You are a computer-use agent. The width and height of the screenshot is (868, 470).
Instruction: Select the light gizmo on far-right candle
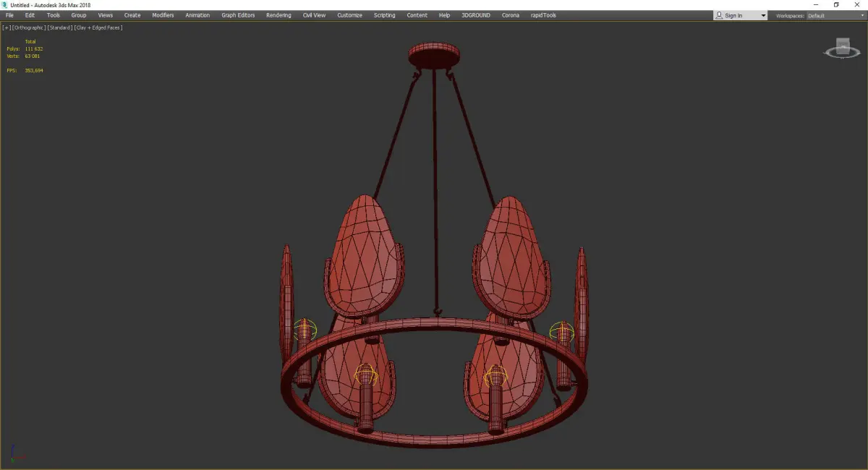point(562,332)
